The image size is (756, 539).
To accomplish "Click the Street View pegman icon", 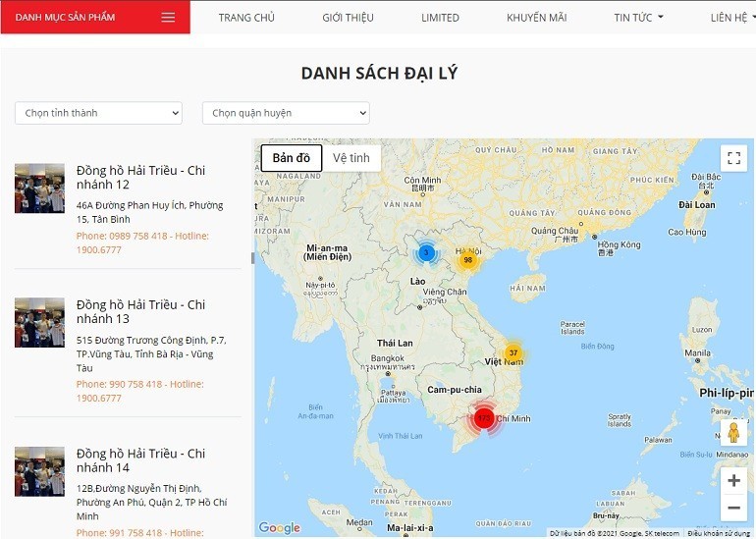I will click(732, 433).
